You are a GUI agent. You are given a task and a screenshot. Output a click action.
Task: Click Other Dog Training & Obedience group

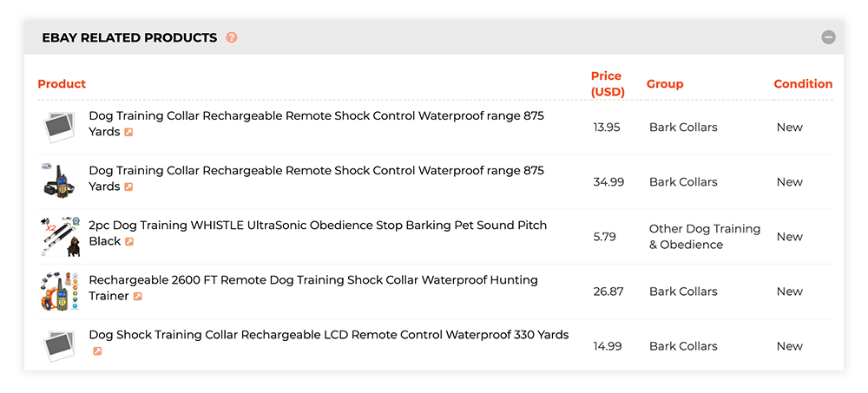[x=705, y=237]
